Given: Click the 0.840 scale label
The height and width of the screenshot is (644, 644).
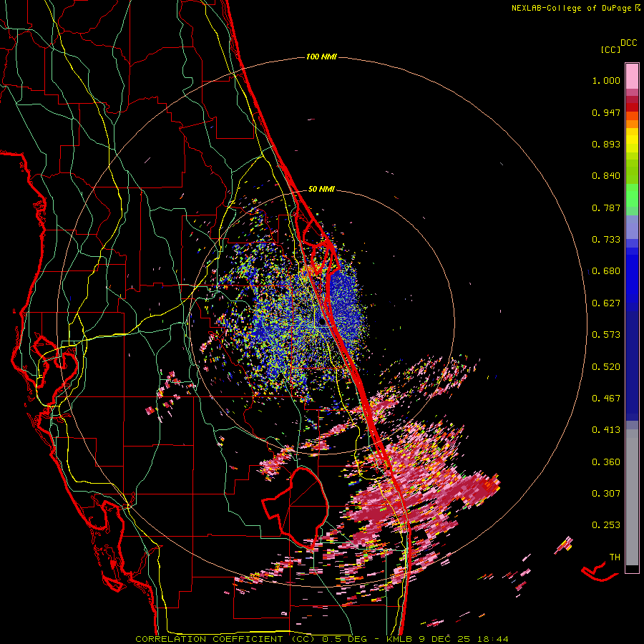Looking at the screenshot, I should point(606,176).
